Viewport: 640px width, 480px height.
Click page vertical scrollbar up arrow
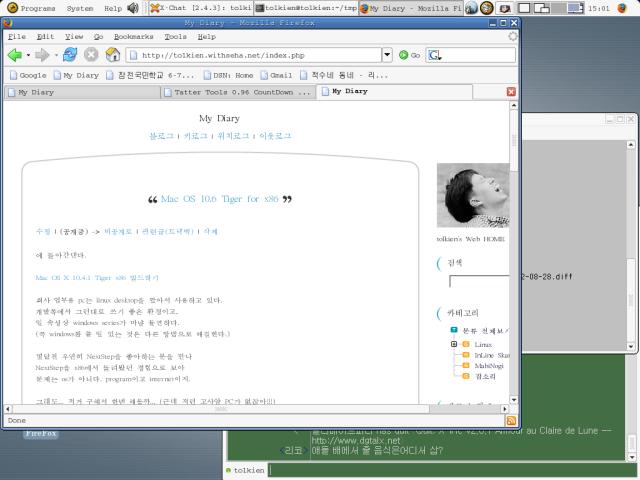pyautogui.click(x=514, y=105)
